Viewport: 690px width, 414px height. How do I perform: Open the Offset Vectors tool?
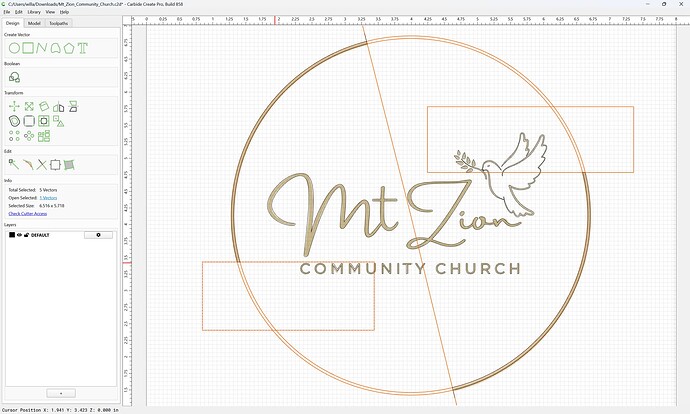coord(15,121)
